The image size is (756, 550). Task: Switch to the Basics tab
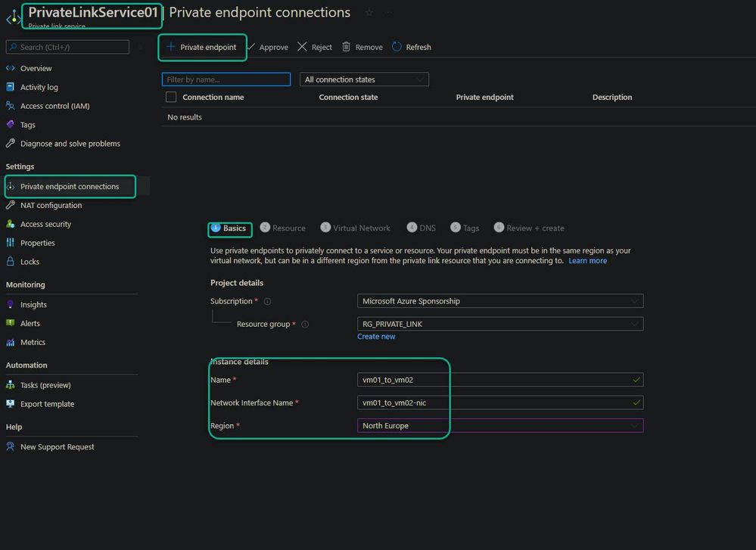pyautogui.click(x=229, y=228)
